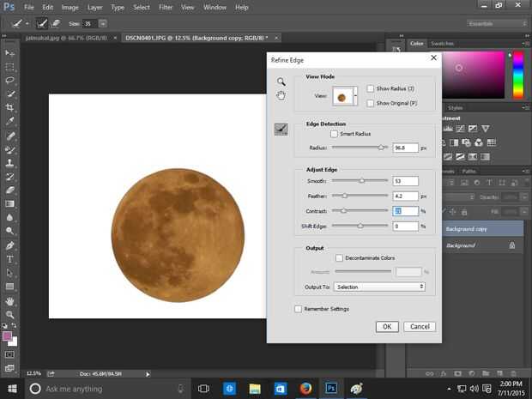532x399 pixels.
Task: Select the Crop tool in left toolbar
Action: tap(10, 107)
